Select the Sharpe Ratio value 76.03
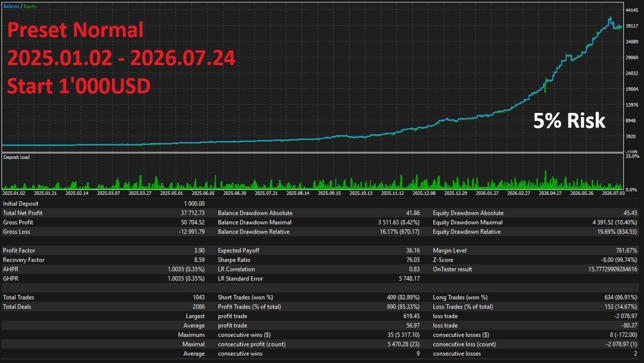This screenshot has width=644, height=363. pos(413,260)
